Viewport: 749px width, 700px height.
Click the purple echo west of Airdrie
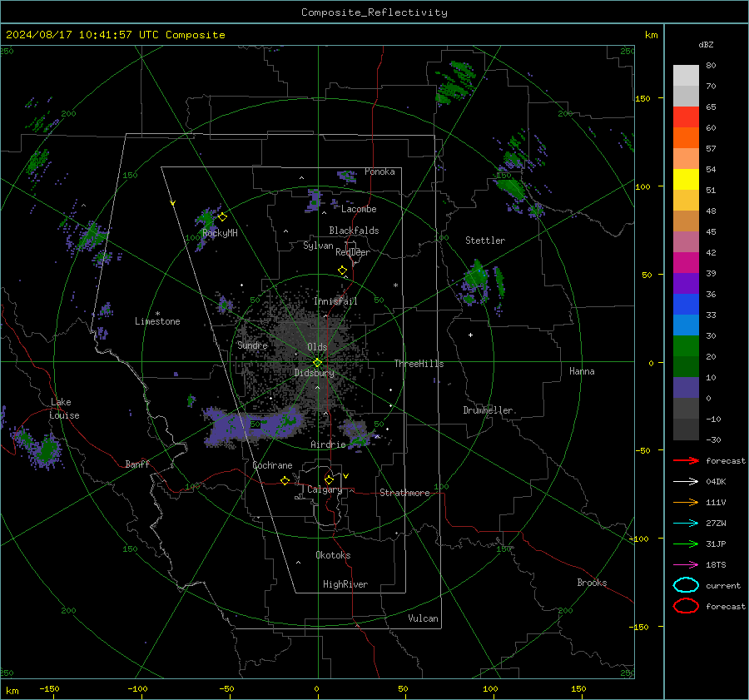coord(253,425)
